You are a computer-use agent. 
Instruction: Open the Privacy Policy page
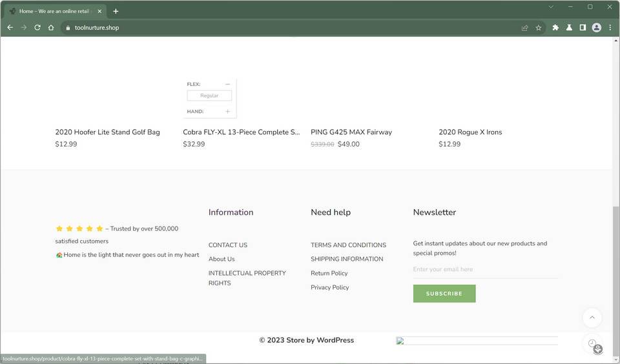point(330,287)
